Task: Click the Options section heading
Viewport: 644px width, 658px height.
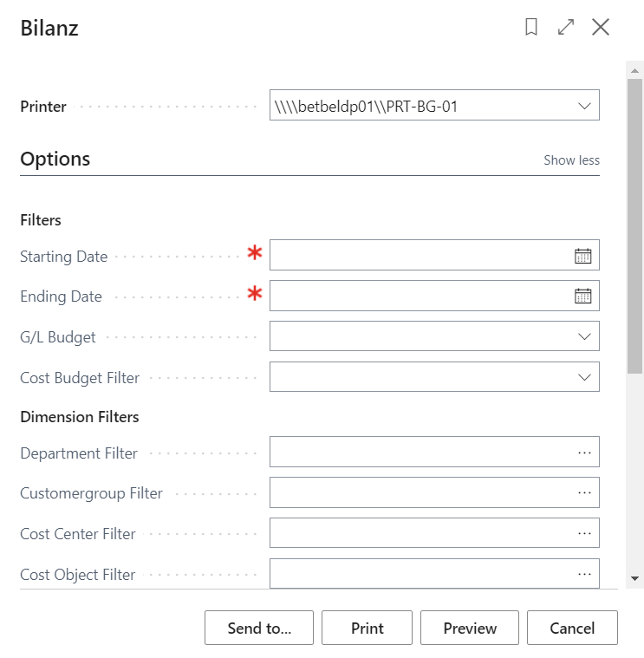Action: tap(55, 159)
